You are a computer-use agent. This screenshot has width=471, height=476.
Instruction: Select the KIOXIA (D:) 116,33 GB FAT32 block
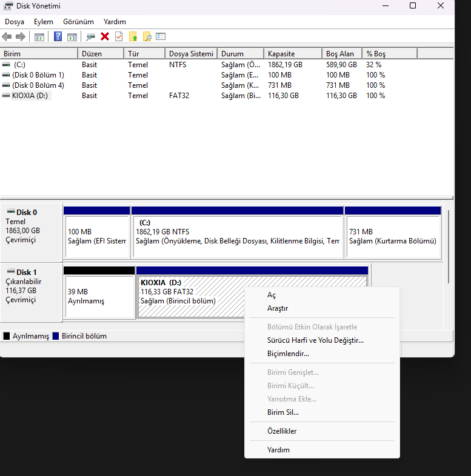tap(252, 293)
